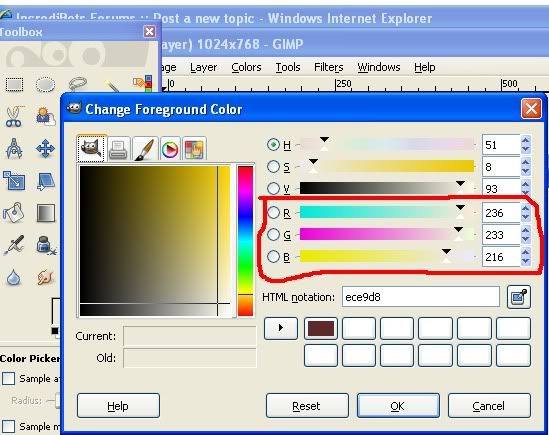Select the H hue radio button
This screenshot has width=549, height=435.
(273, 145)
